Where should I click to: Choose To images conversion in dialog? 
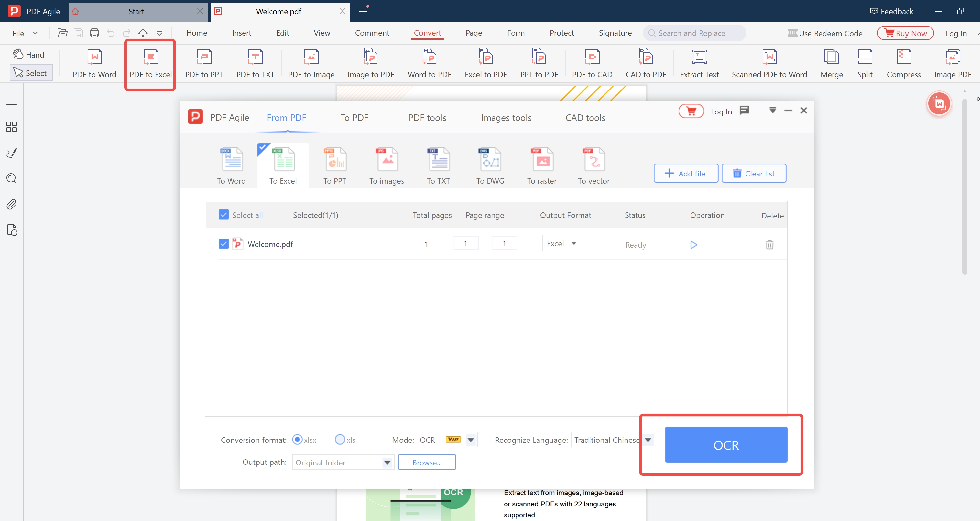pos(387,166)
